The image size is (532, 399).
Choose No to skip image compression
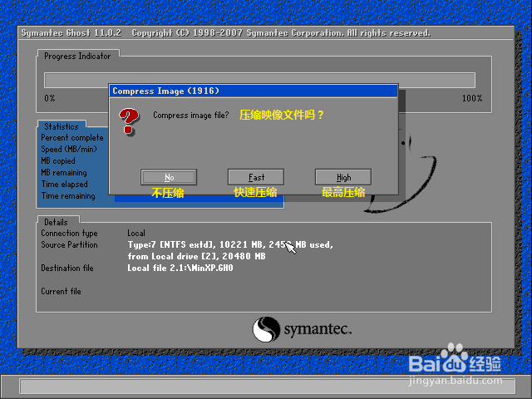(x=169, y=177)
